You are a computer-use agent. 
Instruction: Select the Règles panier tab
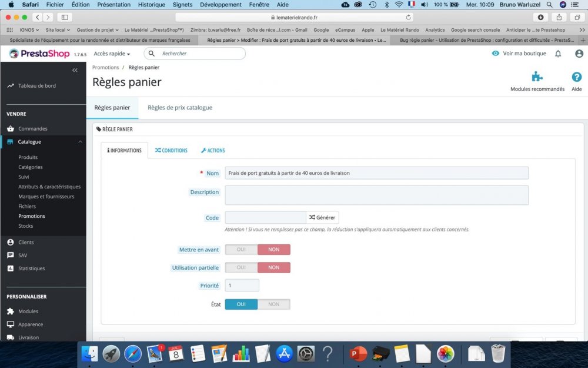[112, 108]
